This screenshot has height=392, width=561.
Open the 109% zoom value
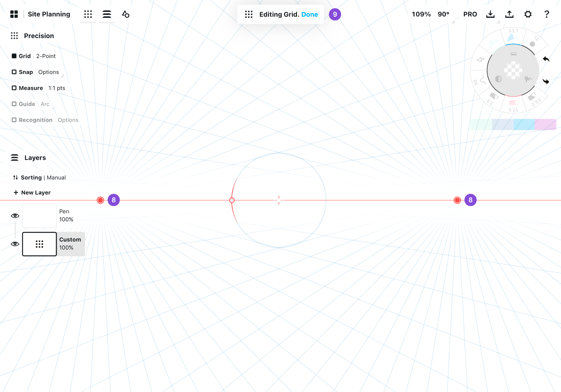(x=421, y=14)
